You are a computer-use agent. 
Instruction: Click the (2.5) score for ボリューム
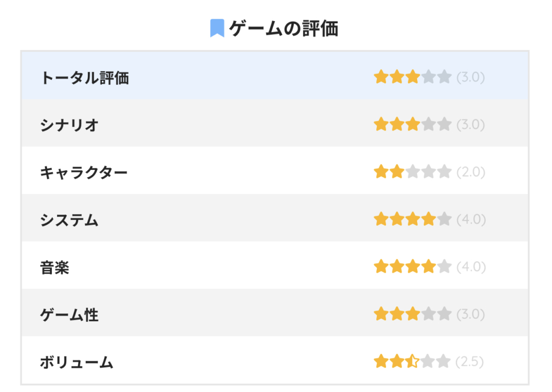click(470, 361)
